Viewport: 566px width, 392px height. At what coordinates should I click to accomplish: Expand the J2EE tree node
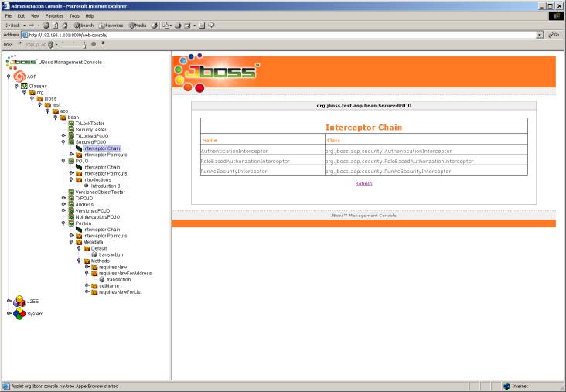(x=9, y=300)
